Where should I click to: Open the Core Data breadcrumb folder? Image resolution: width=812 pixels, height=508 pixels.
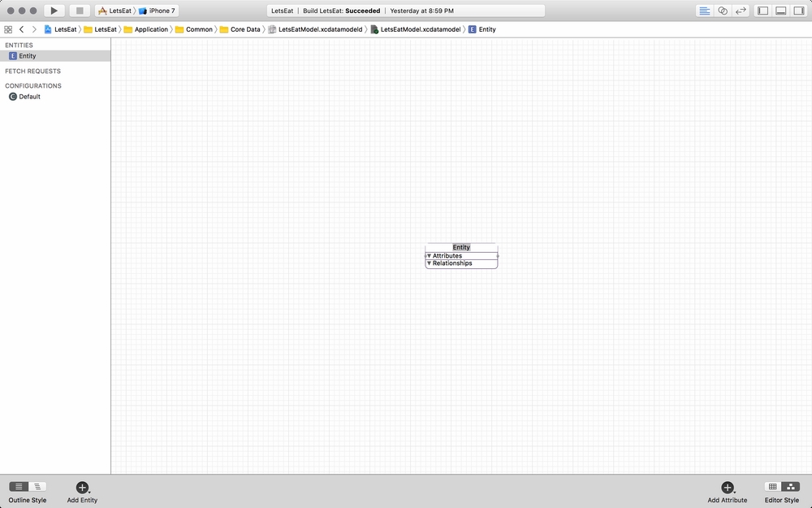point(244,29)
